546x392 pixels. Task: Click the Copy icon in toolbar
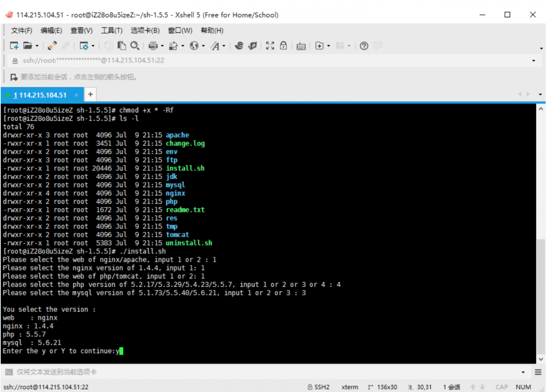pyautogui.click(x=108, y=46)
